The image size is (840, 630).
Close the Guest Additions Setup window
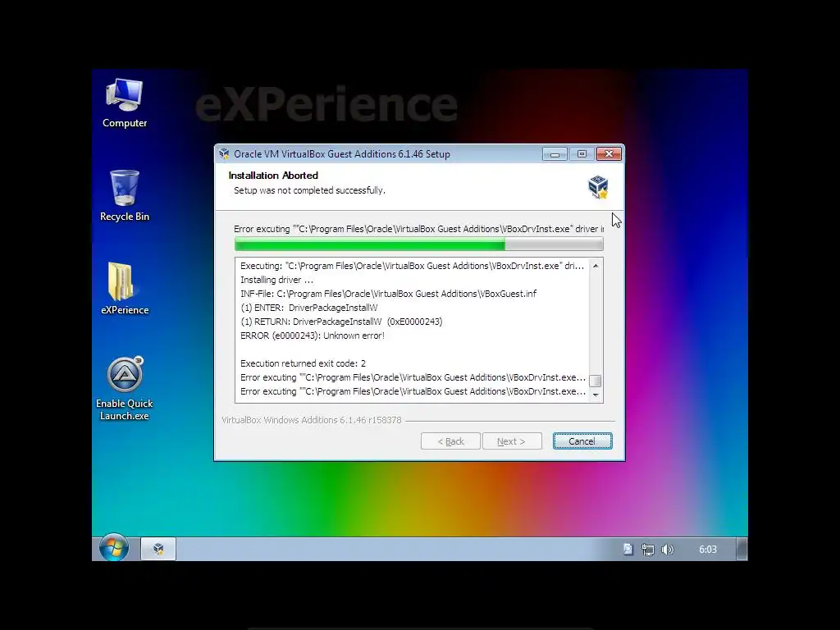click(x=609, y=154)
